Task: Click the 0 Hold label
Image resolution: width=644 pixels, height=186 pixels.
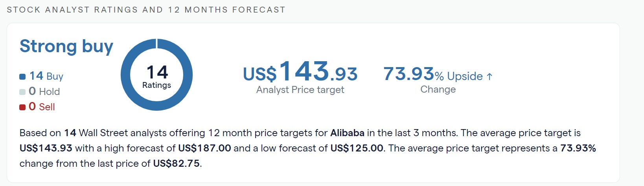Action: tap(44, 91)
